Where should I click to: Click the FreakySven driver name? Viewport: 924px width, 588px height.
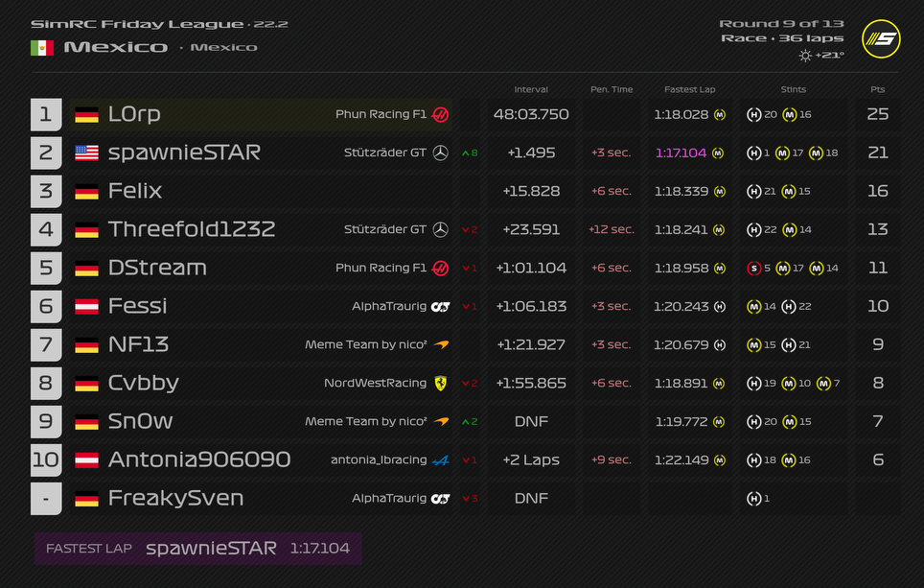175,498
